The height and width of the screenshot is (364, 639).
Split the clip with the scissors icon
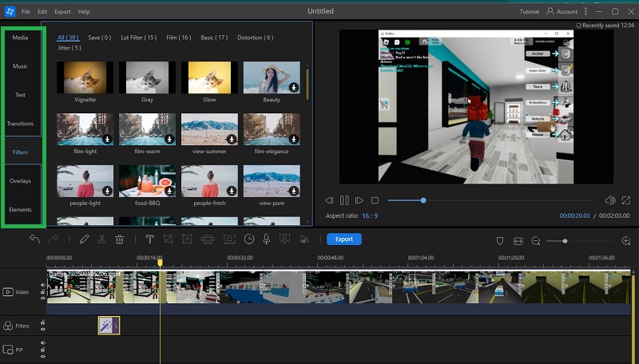[x=102, y=239]
